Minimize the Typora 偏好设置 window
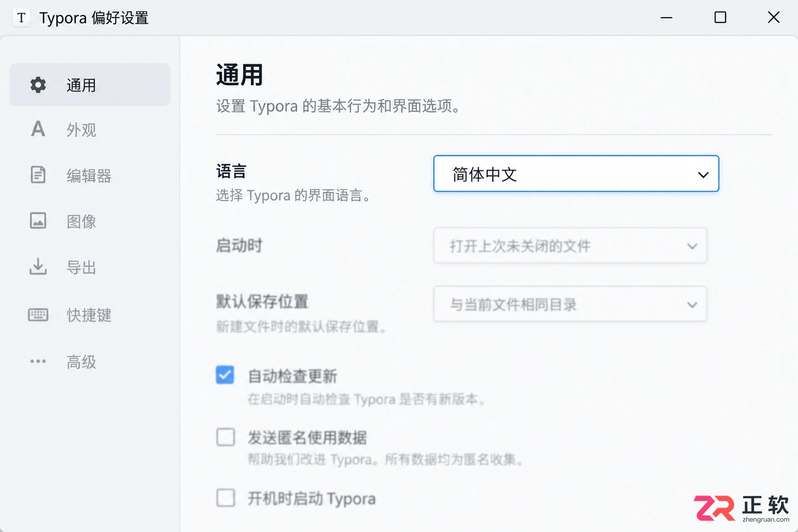The image size is (798, 532). (667, 18)
